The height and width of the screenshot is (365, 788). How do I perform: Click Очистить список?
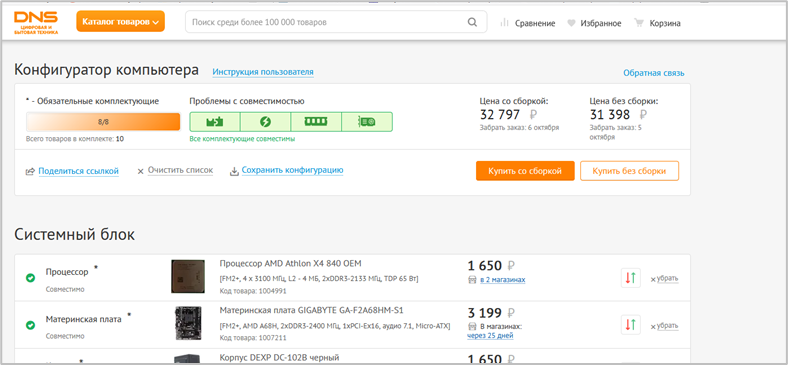[180, 170]
